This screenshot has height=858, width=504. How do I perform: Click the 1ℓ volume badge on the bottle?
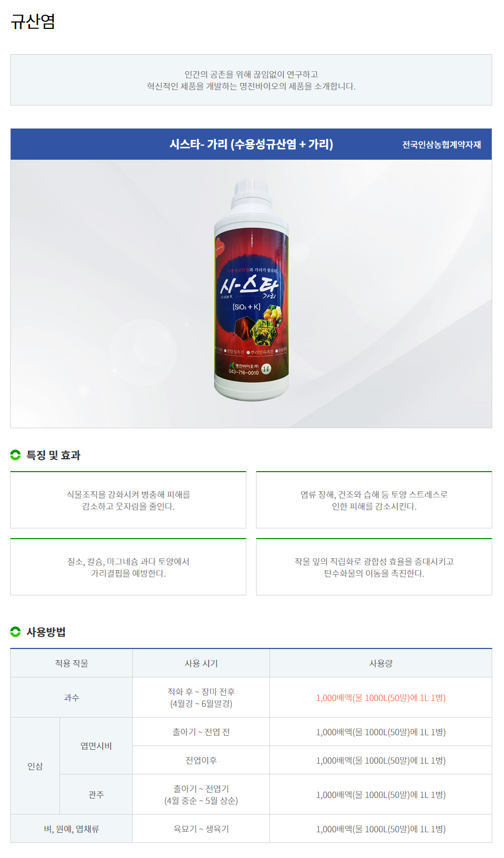click(x=266, y=369)
